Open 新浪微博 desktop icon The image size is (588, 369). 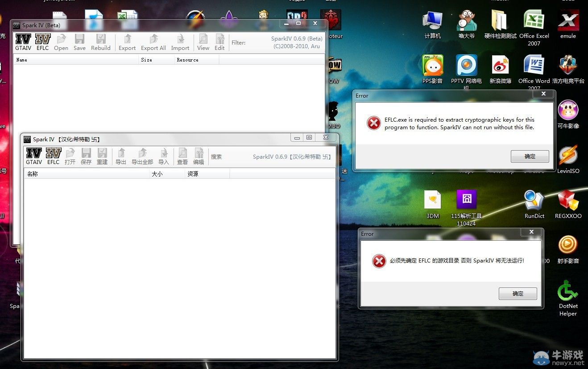500,70
